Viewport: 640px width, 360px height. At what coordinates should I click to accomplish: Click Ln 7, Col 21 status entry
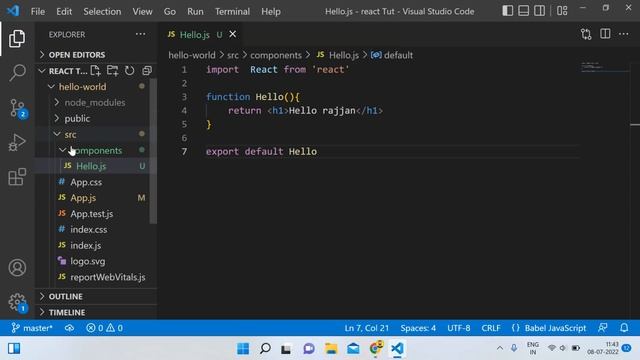(367, 328)
